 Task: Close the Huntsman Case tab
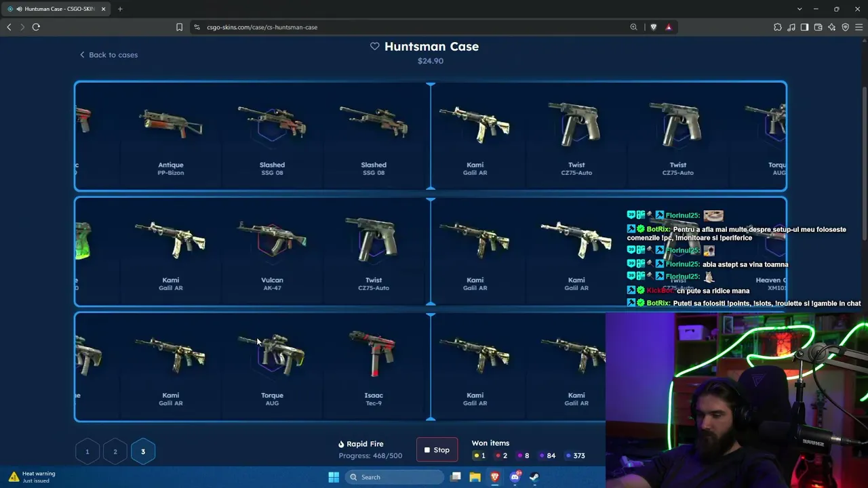point(103,9)
